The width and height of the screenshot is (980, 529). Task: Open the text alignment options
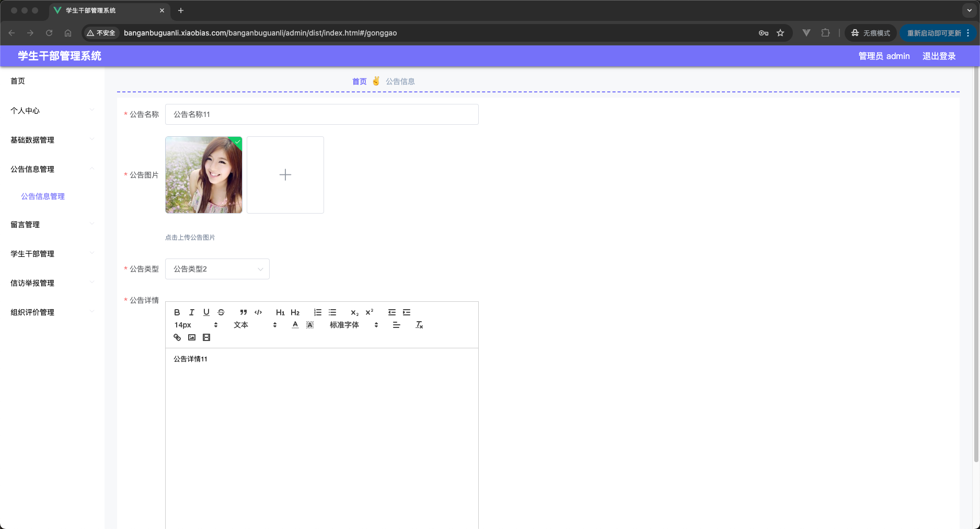(397, 325)
